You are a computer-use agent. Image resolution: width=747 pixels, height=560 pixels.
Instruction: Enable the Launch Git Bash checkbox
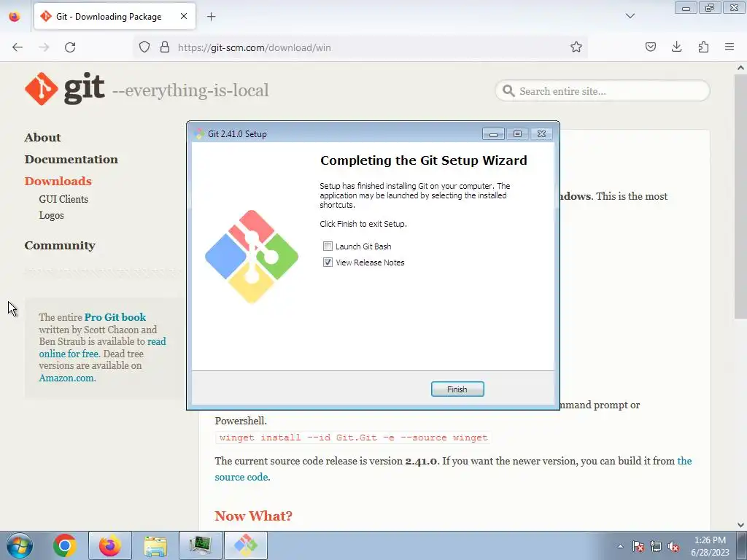pos(328,246)
